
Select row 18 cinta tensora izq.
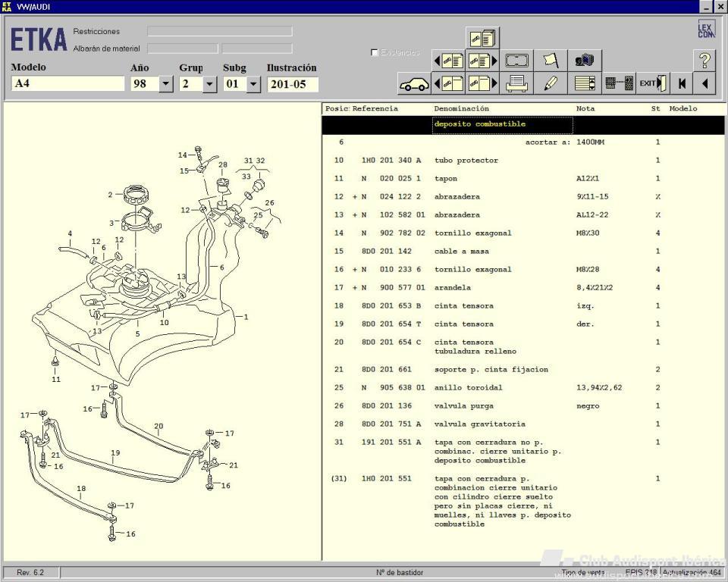522,306
